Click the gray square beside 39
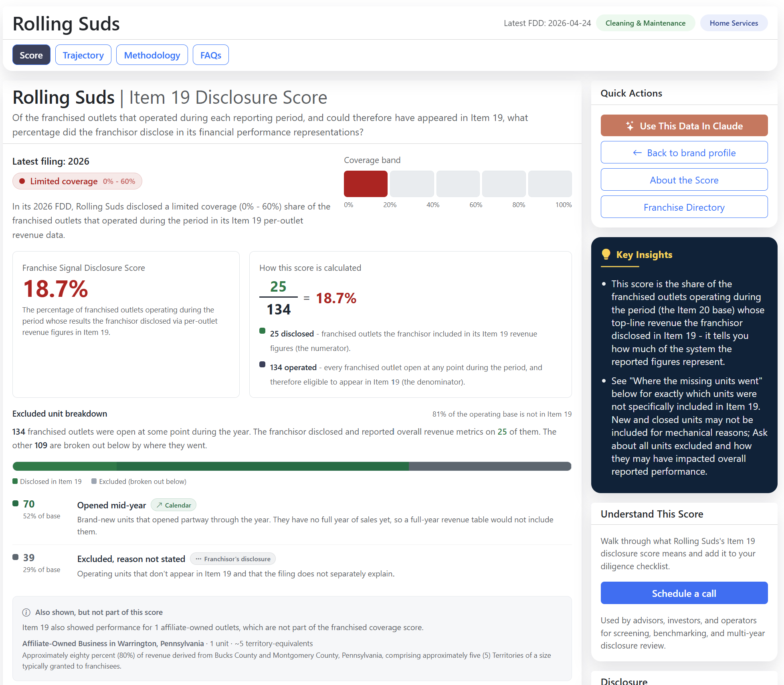784x685 pixels. (x=16, y=557)
